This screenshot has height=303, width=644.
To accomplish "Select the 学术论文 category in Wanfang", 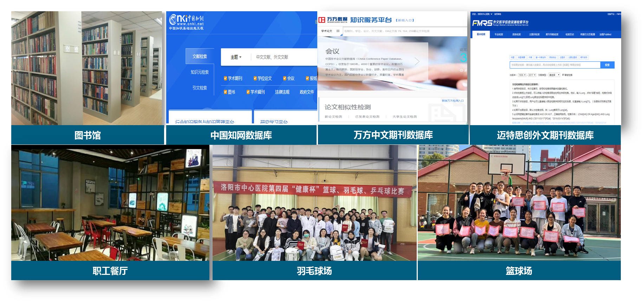I will [326, 31].
